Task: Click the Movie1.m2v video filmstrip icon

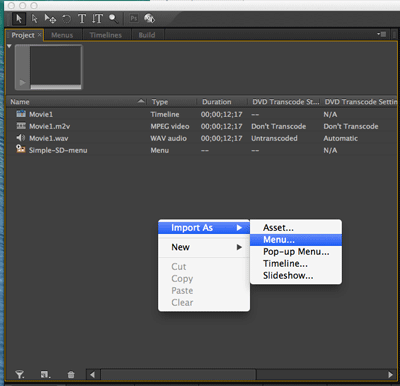Action: click(x=21, y=126)
